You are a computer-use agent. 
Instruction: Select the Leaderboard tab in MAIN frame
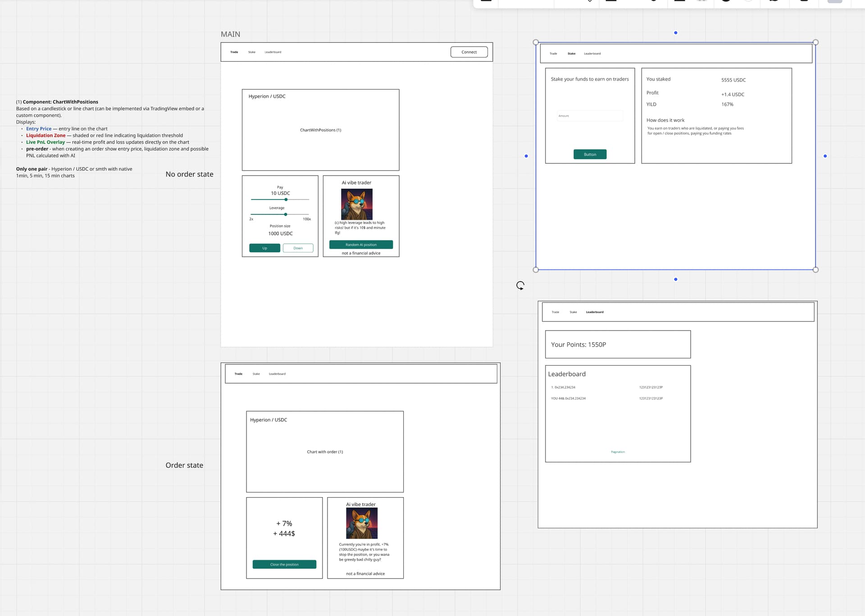pyautogui.click(x=273, y=52)
